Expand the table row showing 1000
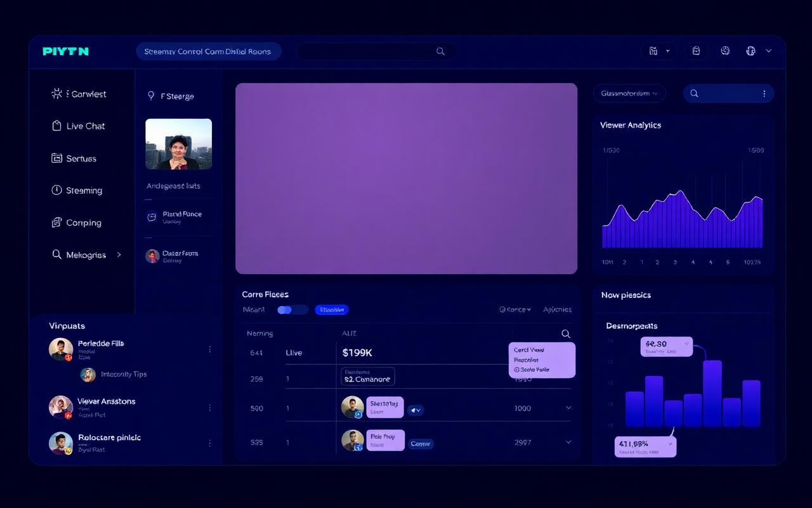 (x=568, y=408)
